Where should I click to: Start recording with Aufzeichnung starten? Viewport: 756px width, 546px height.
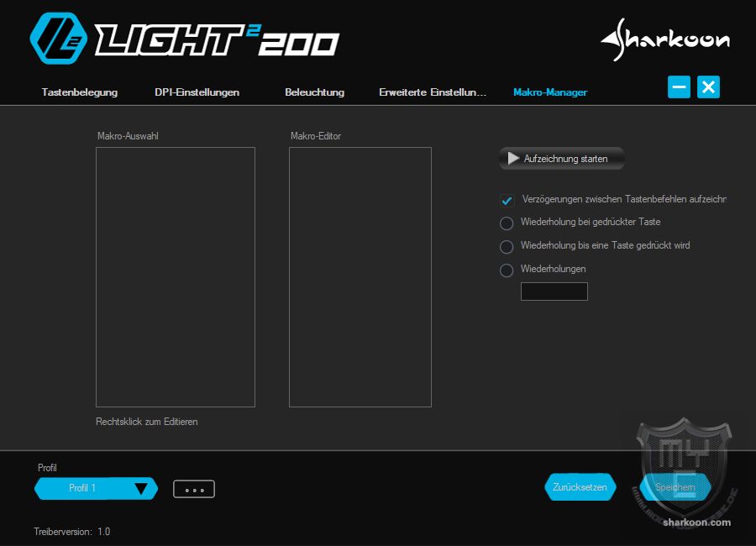click(x=562, y=159)
